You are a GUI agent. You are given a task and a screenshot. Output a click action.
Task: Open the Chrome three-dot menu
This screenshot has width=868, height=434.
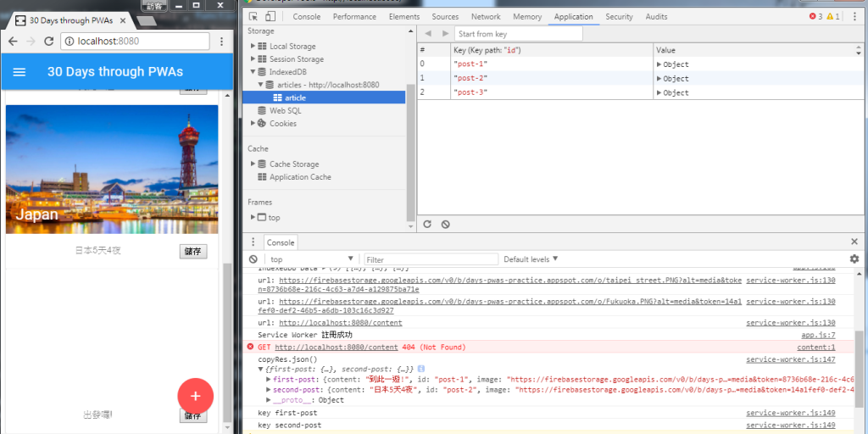(221, 41)
